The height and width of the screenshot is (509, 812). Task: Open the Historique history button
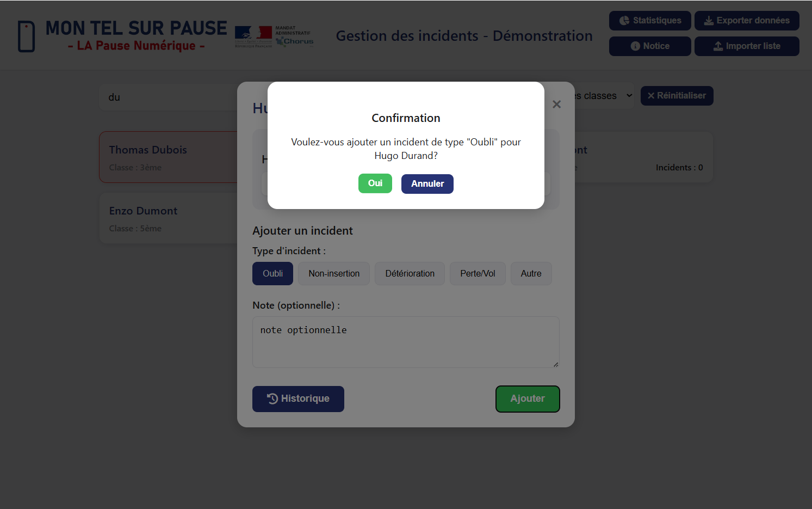[298, 399]
